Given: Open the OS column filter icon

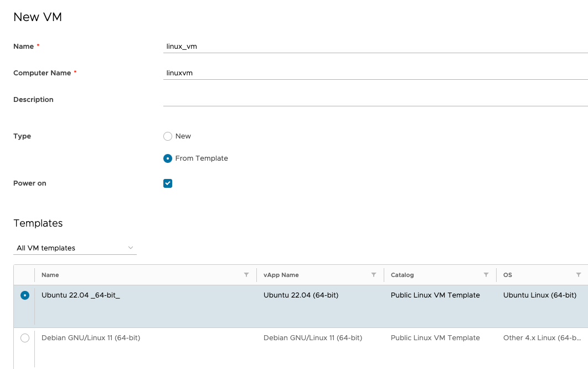Looking at the screenshot, I should tap(579, 275).
